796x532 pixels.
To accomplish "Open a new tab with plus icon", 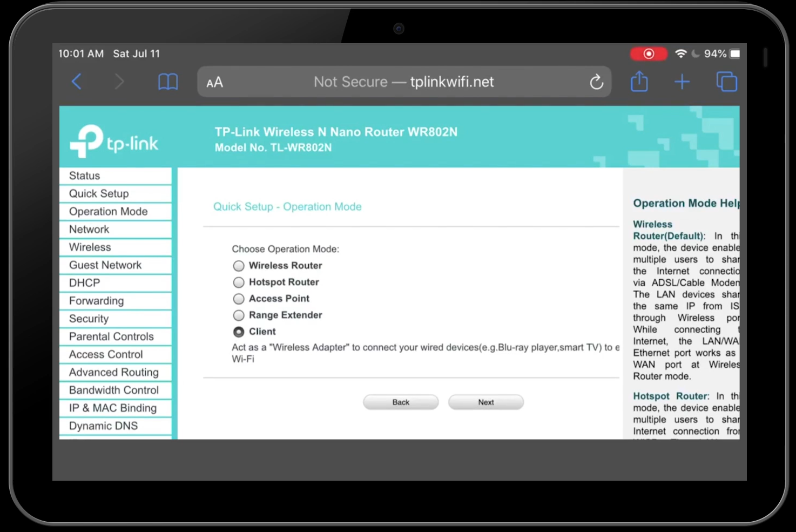I will [x=682, y=82].
